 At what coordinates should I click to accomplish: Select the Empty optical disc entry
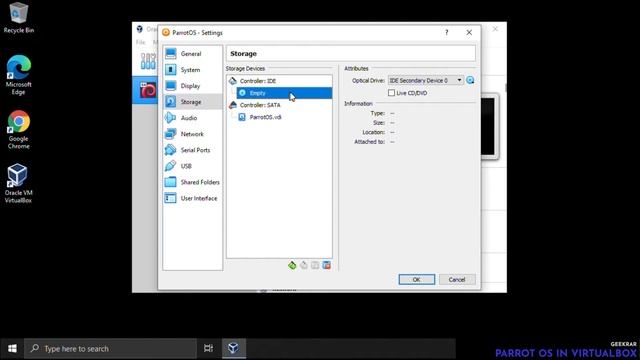pos(284,93)
